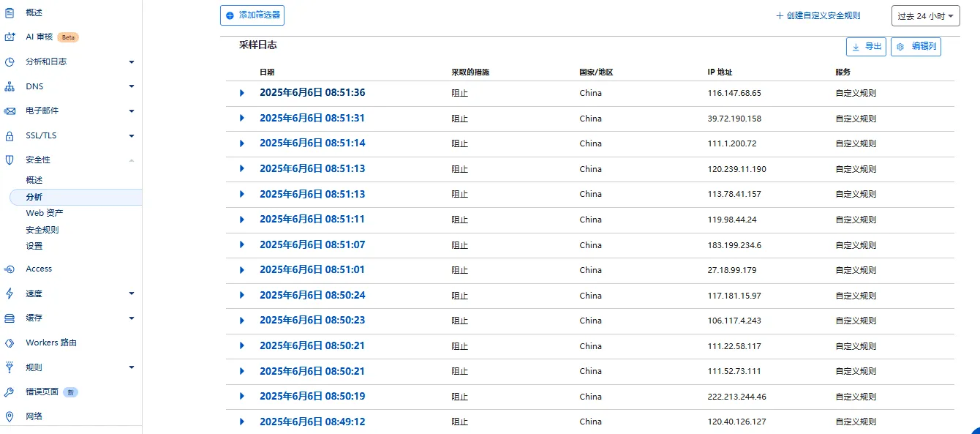980x434 pixels.
Task: Click the DNS network icon in sidebar
Action: coord(10,86)
